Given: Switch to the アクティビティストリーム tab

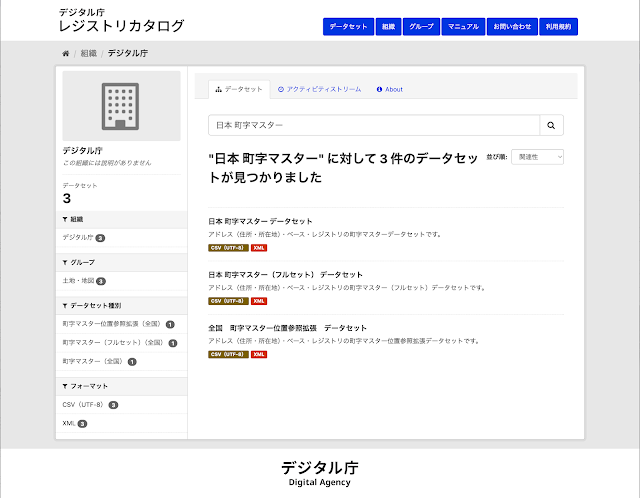Looking at the screenshot, I should pyautogui.click(x=320, y=89).
